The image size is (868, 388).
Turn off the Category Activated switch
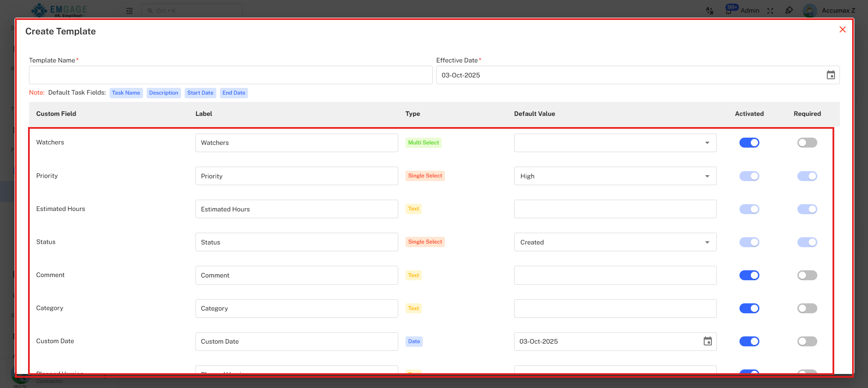[x=749, y=308]
